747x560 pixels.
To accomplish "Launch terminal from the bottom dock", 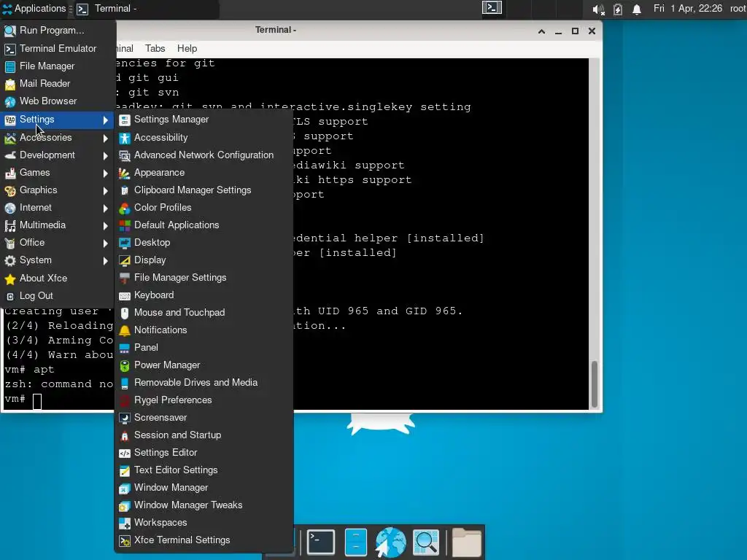I will click(x=321, y=542).
